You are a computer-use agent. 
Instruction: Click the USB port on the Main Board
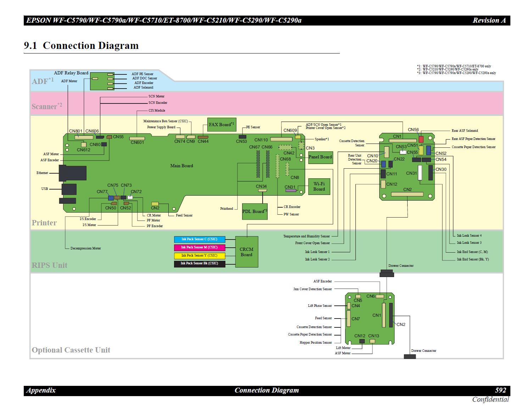pyautogui.click(x=69, y=189)
